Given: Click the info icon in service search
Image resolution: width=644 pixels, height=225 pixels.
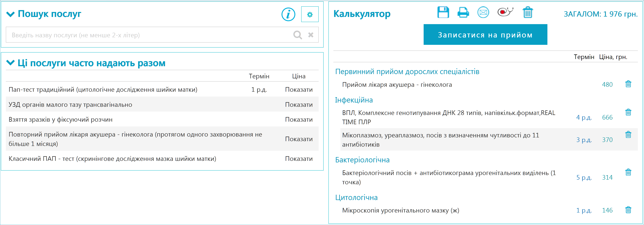Looking at the screenshot, I should (x=288, y=14).
